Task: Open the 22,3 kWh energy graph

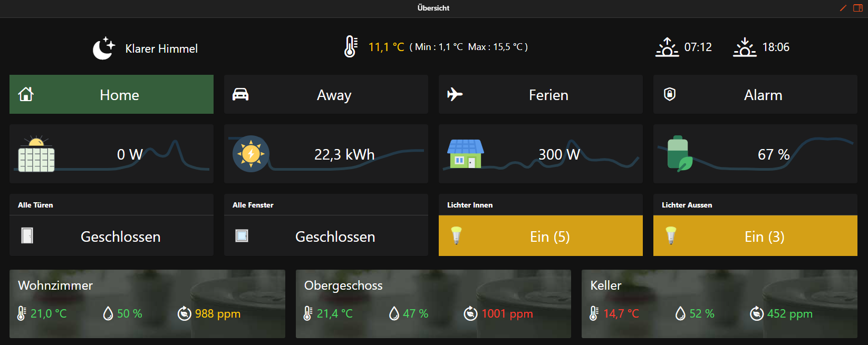Action: tap(326, 154)
